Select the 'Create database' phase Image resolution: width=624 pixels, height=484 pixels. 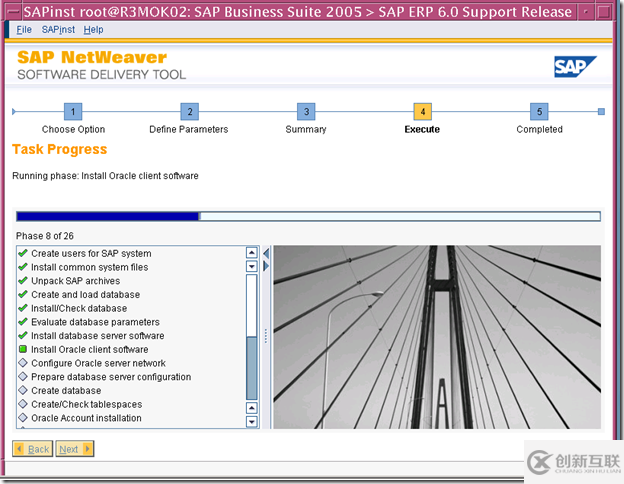[x=66, y=391]
